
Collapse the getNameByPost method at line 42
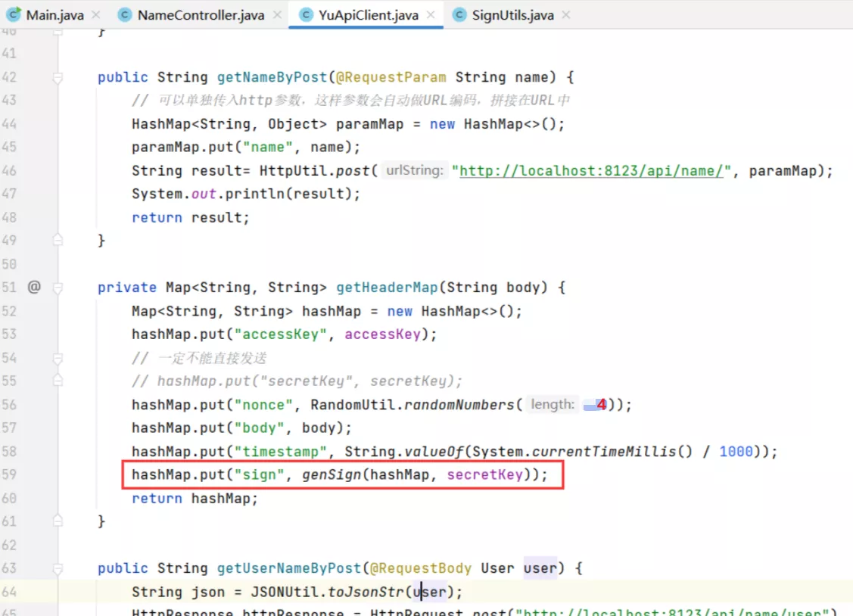(x=58, y=78)
